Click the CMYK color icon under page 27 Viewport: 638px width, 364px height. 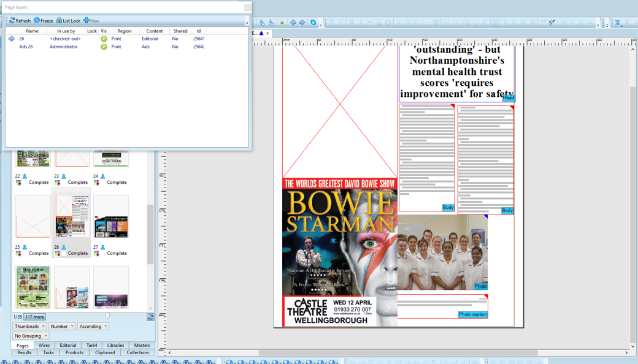(x=96, y=254)
